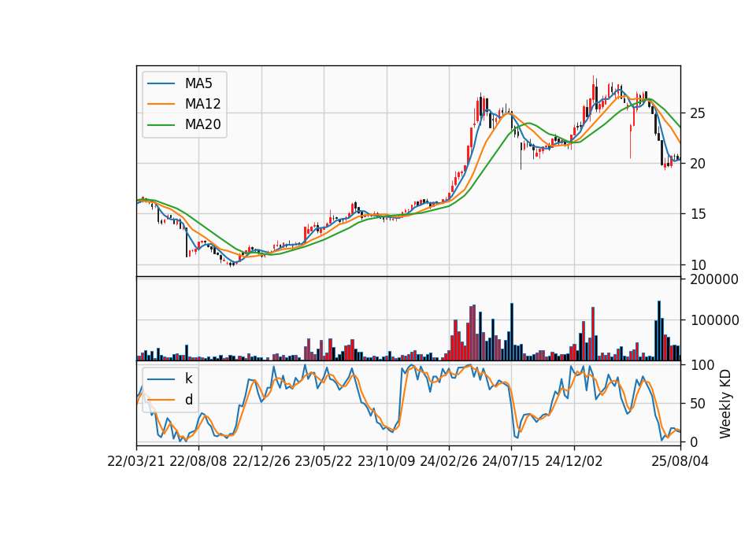Click price axis value 25
The height and width of the screenshot is (543, 756).
[698, 113]
